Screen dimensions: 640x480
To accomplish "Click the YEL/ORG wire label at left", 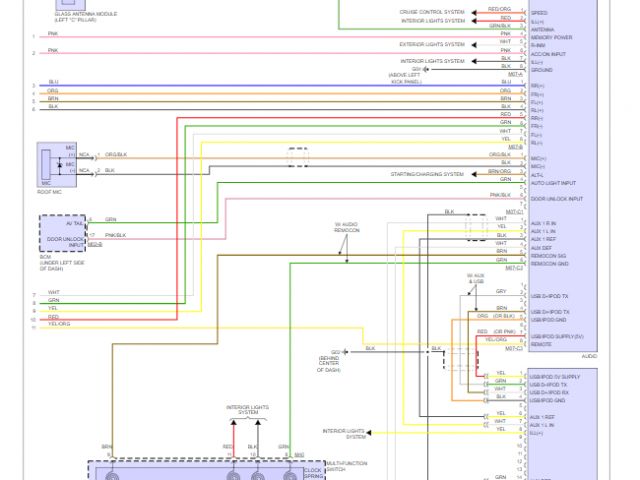I will [58, 324].
